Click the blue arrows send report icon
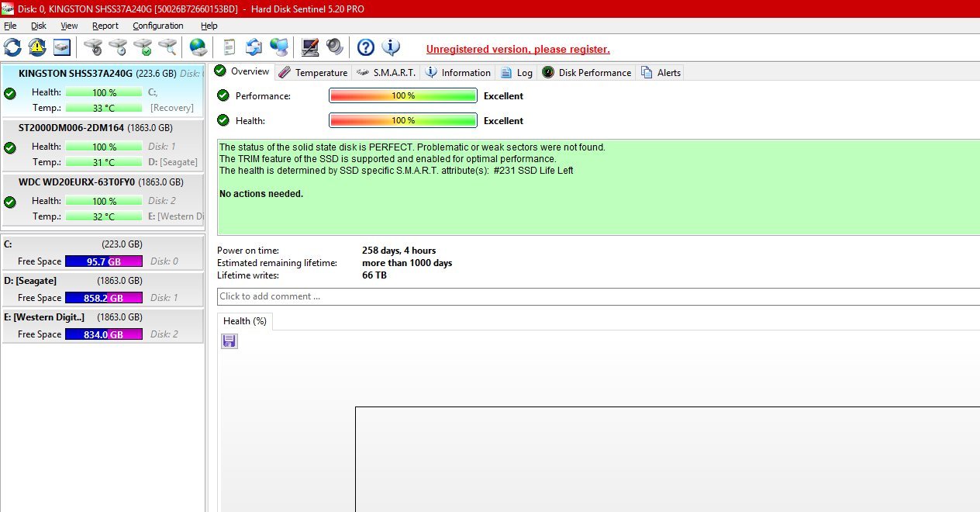Image resolution: width=980 pixels, height=512 pixels. (x=254, y=47)
